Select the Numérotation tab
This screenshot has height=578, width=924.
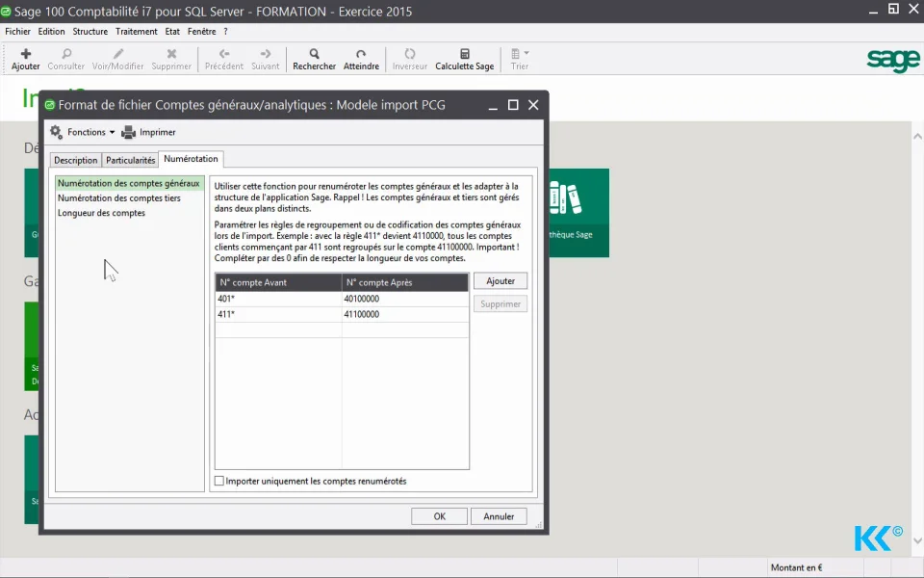coord(191,159)
